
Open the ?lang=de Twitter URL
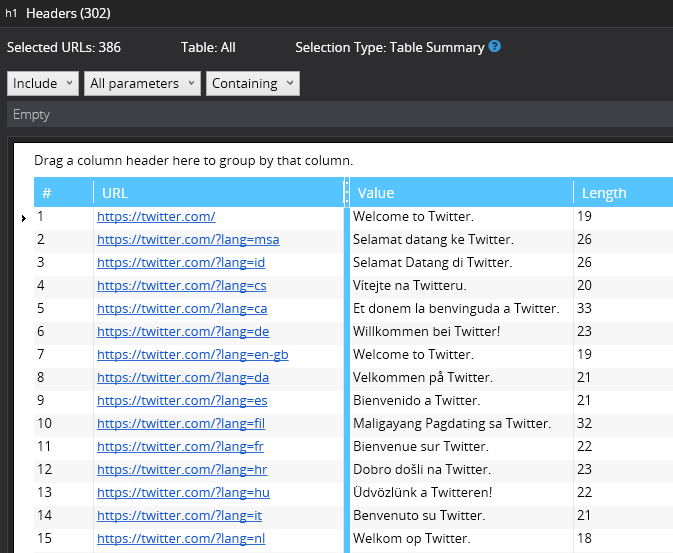tap(182, 331)
